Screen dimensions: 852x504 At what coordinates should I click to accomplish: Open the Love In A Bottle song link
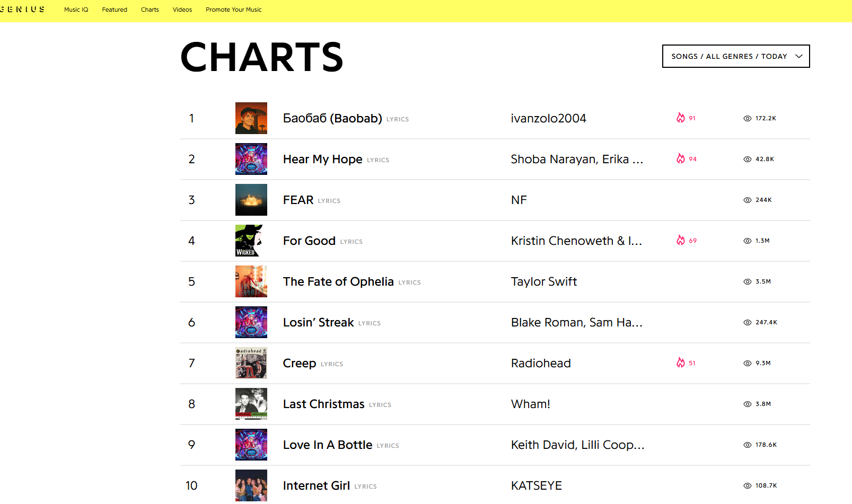tap(328, 445)
